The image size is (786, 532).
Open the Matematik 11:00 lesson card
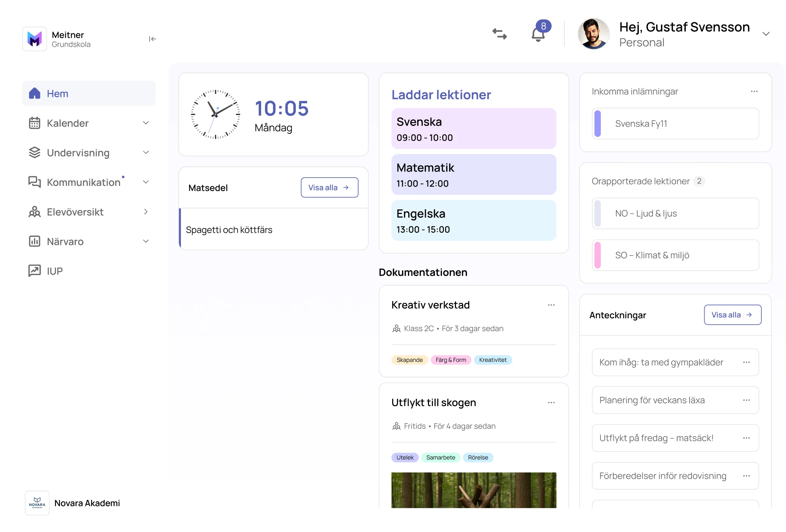pos(474,175)
